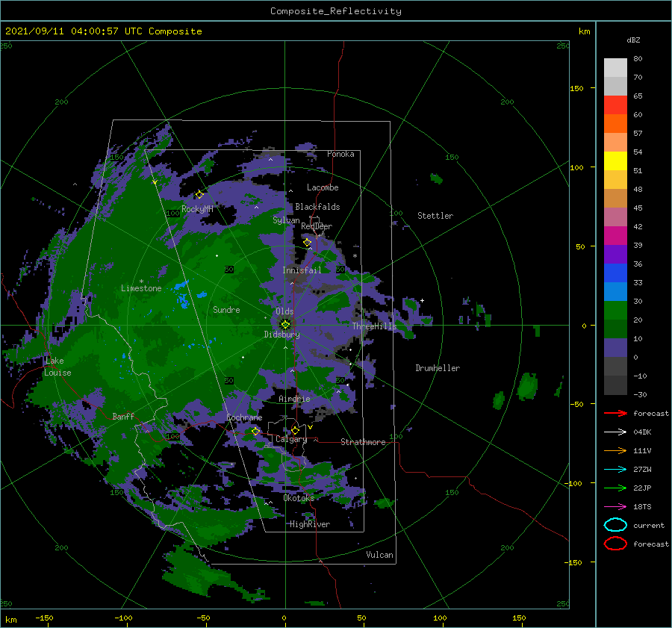Viewport: 672px width, 628px height.
Task: Select the yellow diamond marker below Cochrane
Action: pyautogui.click(x=256, y=432)
